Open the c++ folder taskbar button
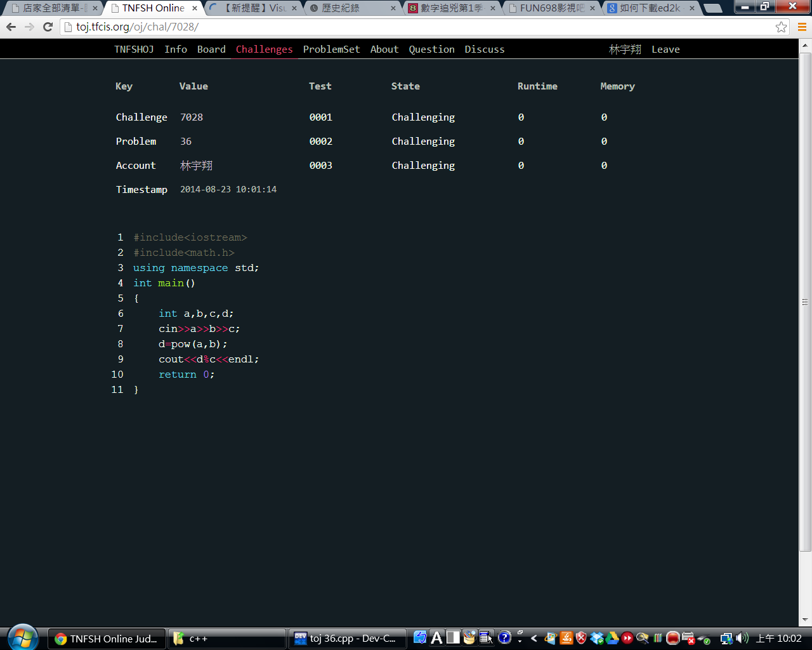This screenshot has width=812, height=650. click(226, 639)
